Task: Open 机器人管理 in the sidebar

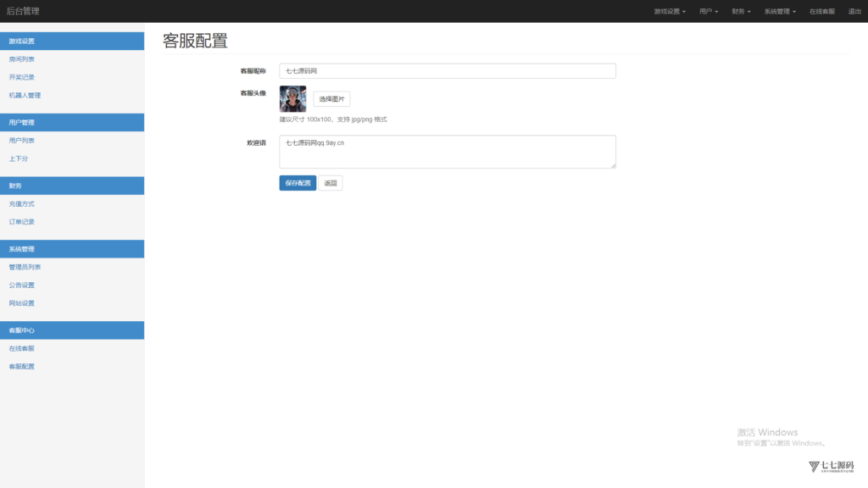Action: (25, 96)
